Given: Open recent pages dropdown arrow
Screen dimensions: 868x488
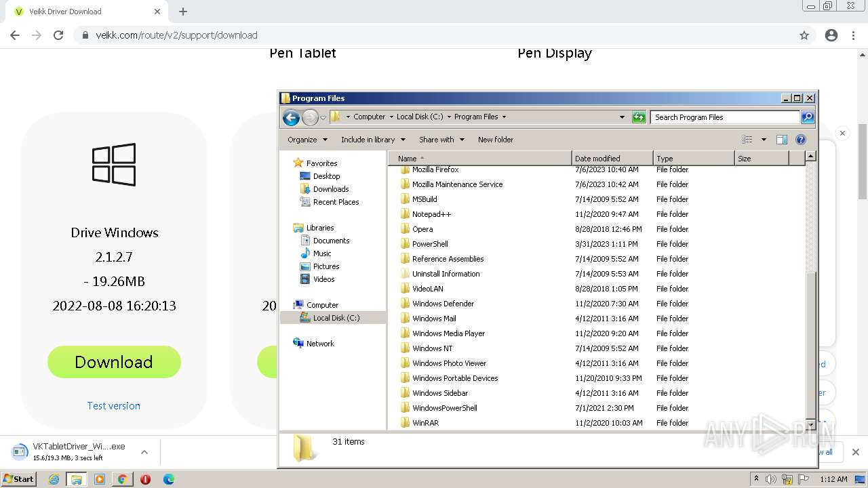Looking at the screenshot, I should (323, 117).
